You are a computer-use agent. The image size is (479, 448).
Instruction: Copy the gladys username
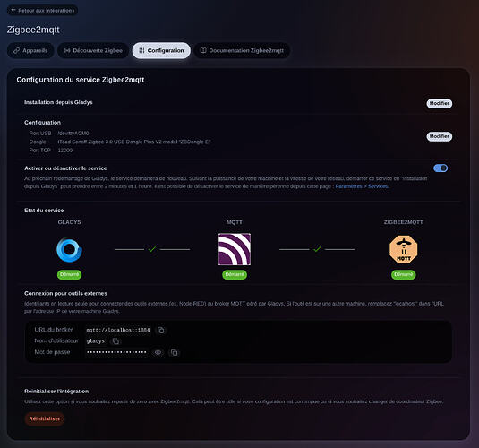pos(115,341)
